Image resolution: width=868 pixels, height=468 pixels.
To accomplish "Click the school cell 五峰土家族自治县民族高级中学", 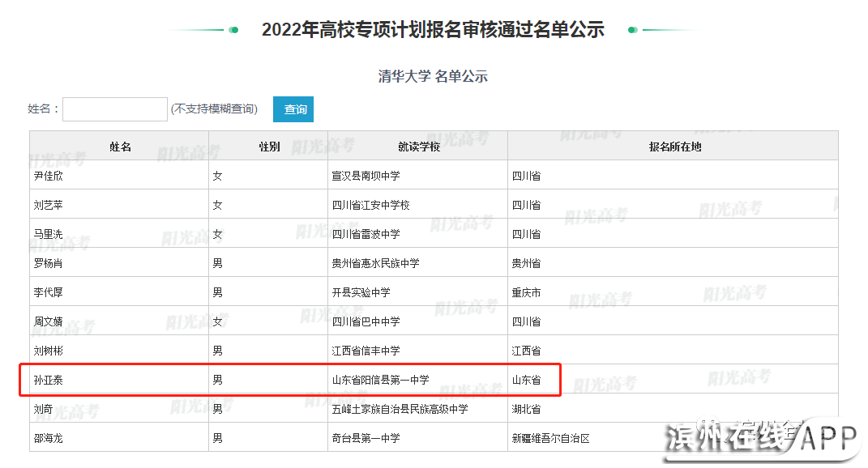I will coord(400,409).
